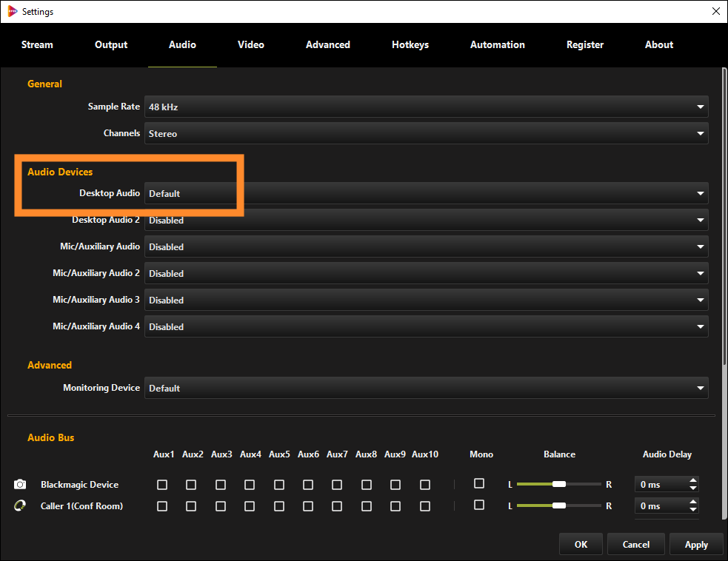Screen dimensions: 728x561
Task: Enable Aux10 for Blackmagic Device
Action: (424, 484)
